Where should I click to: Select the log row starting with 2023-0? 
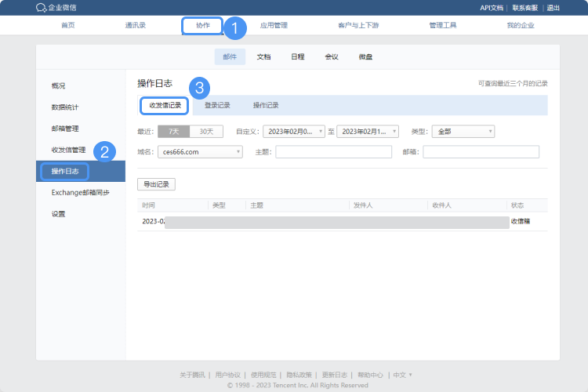point(343,222)
